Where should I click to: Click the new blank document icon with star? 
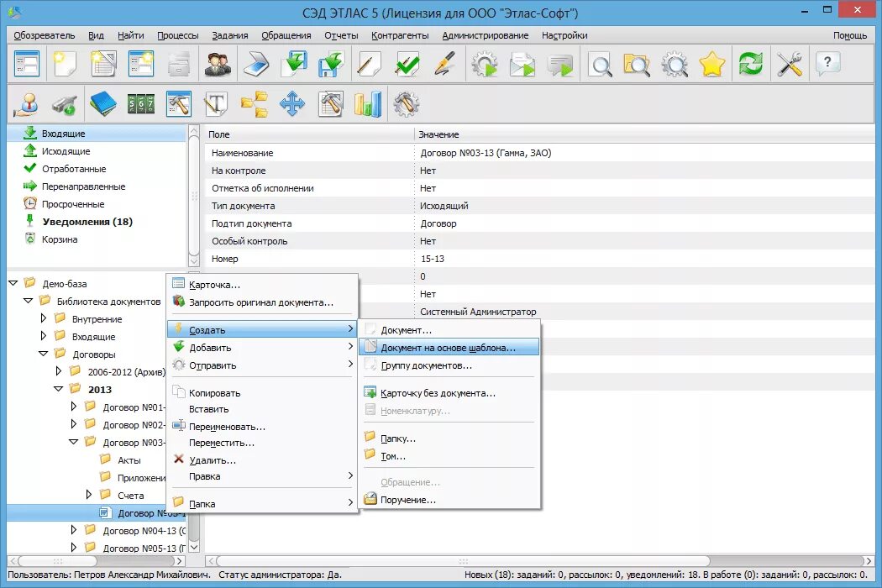click(x=65, y=64)
